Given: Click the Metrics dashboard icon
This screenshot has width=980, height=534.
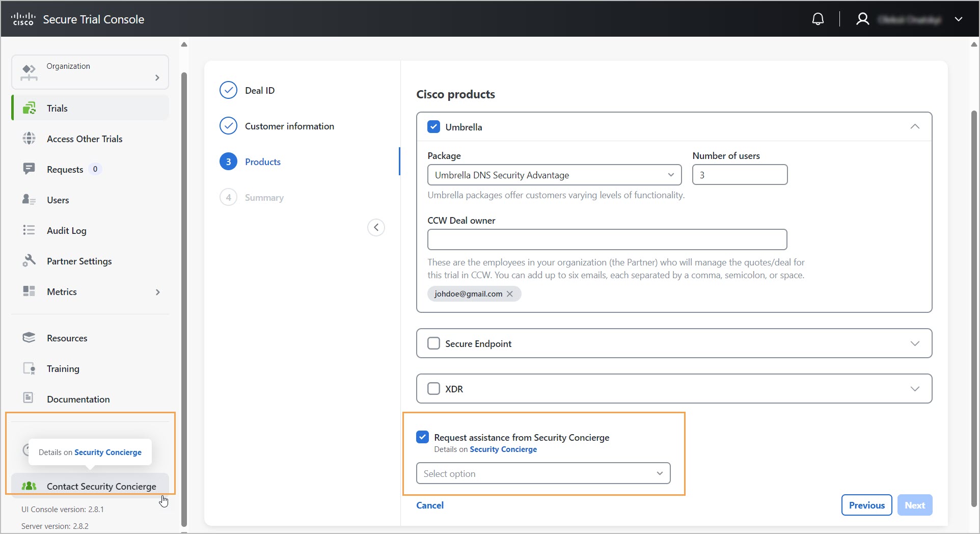Looking at the screenshot, I should [29, 291].
